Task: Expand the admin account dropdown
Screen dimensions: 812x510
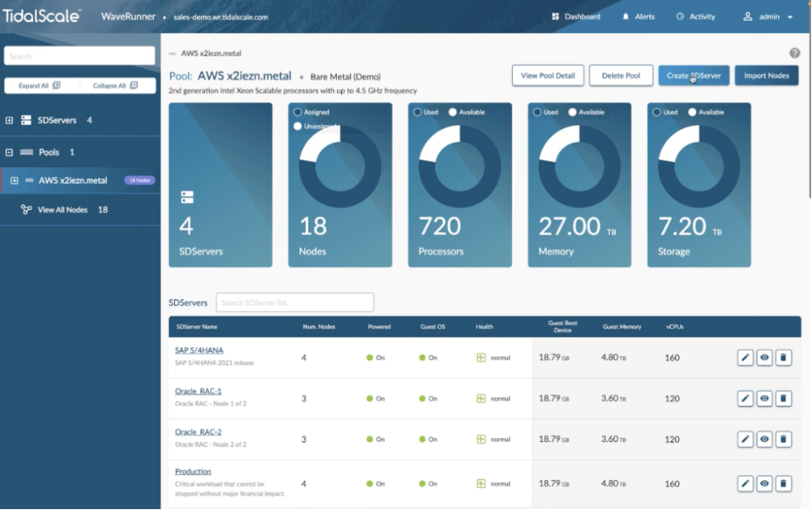Action: point(790,16)
